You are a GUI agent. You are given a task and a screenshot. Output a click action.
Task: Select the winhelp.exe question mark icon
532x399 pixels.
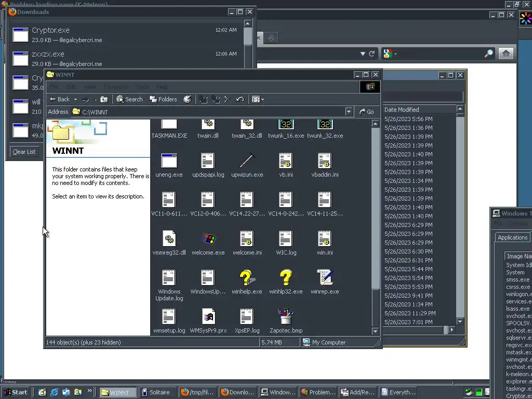[247, 277]
